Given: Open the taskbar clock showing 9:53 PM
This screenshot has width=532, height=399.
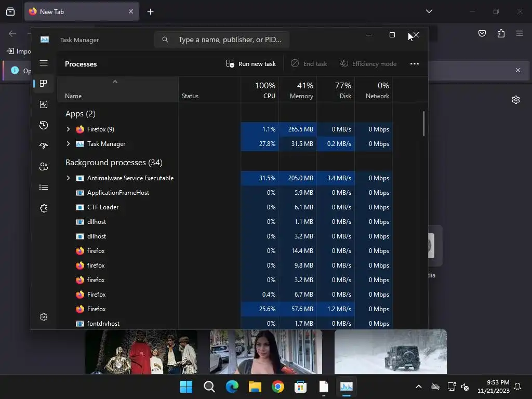Looking at the screenshot, I should click(494, 387).
